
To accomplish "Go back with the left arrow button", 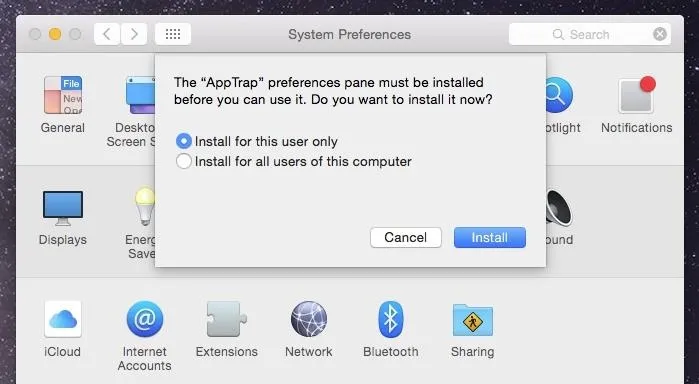I will 107,34.
